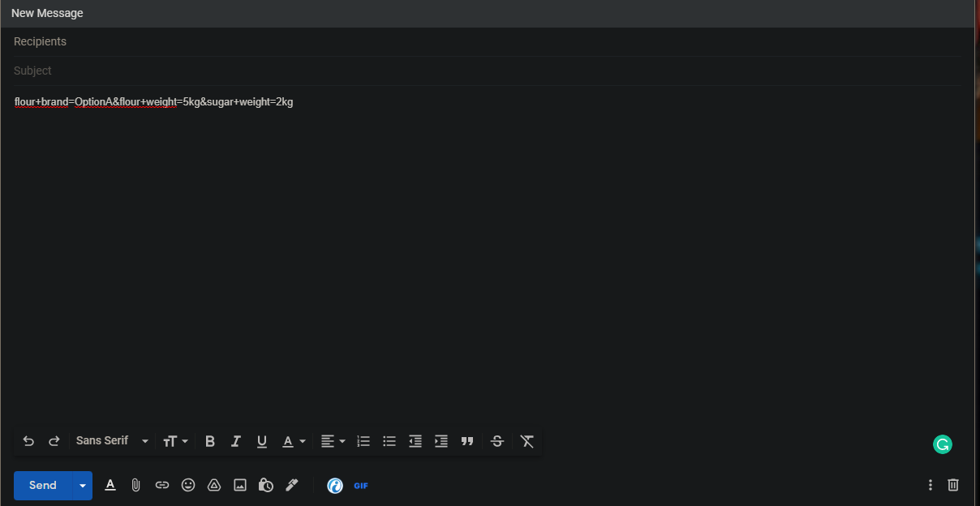Image resolution: width=980 pixels, height=506 pixels.
Task: Insert a photo
Action: click(240, 485)
